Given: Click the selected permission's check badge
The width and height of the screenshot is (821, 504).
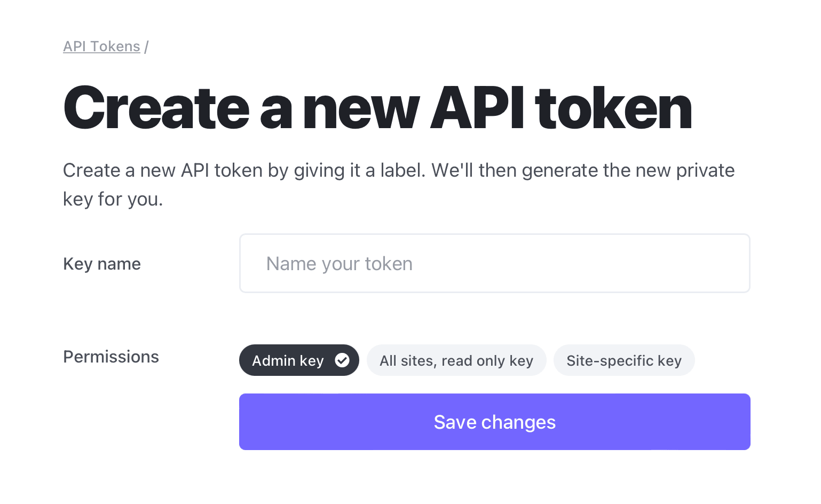Looking at the screenshot, I should 342,360.
